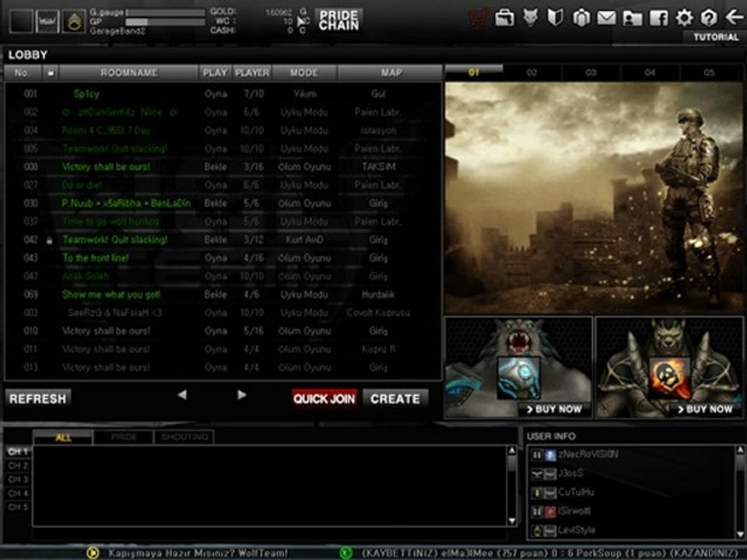The height and width of the screenshot is (560, 747).
Task: Click the QUICK JOIN button
Action: pyautogui.click(x=324, y=398)
